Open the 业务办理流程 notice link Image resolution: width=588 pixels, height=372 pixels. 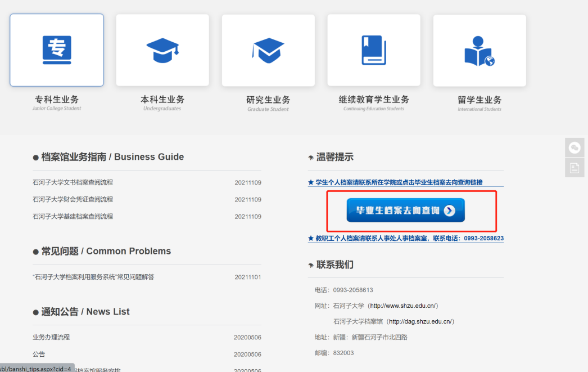[x=51, y=338]
